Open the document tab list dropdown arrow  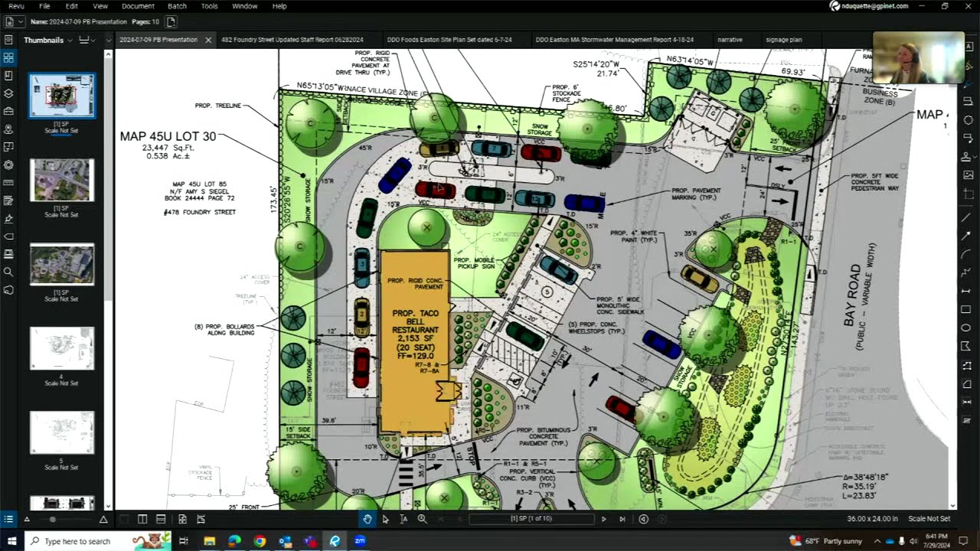(109, 40)
